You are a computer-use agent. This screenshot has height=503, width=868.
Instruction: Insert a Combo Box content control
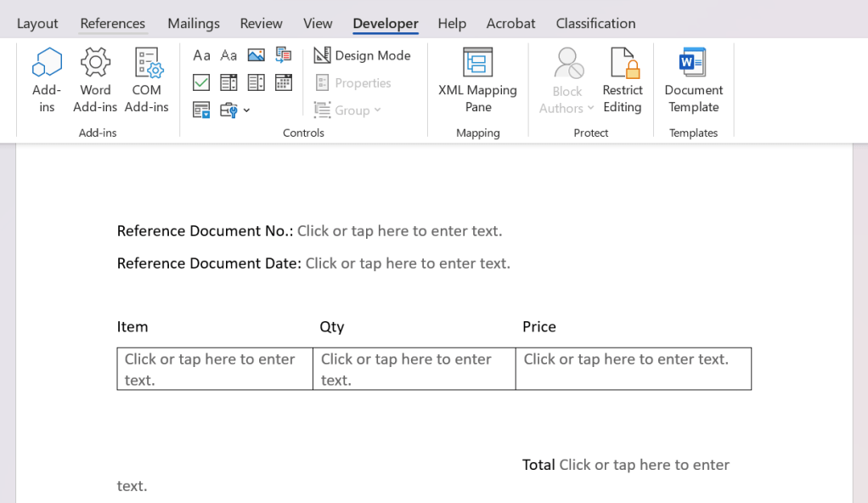pos(228,82)
